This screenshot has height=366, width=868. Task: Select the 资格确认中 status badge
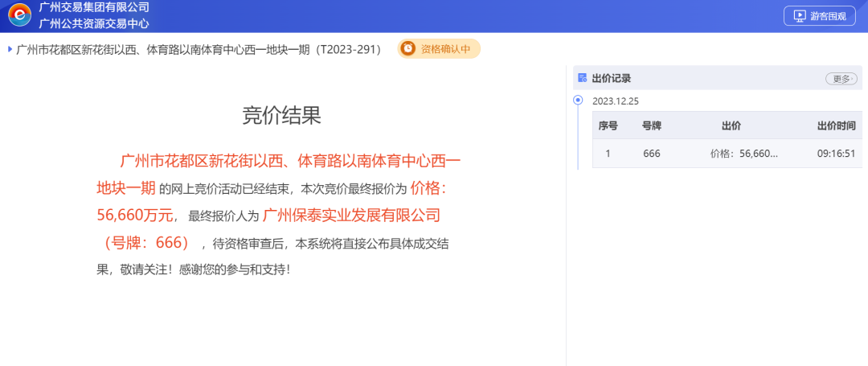(439, 49)
